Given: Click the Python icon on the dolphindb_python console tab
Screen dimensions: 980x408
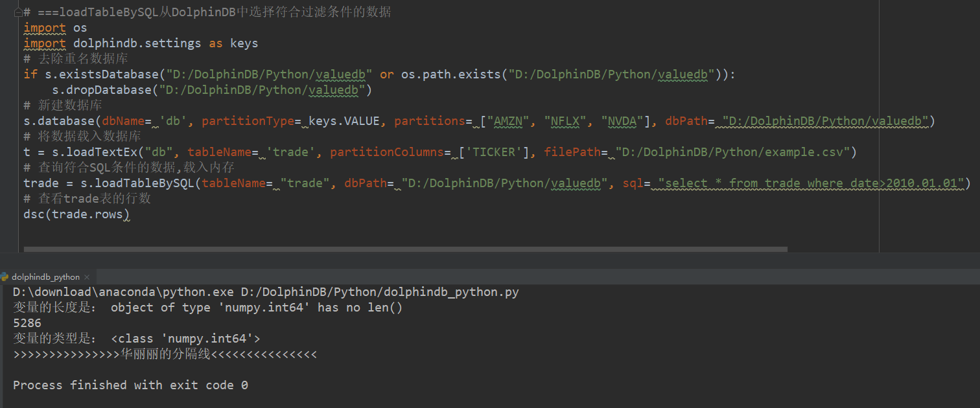Looking at the screenshot, I should 5,277.
